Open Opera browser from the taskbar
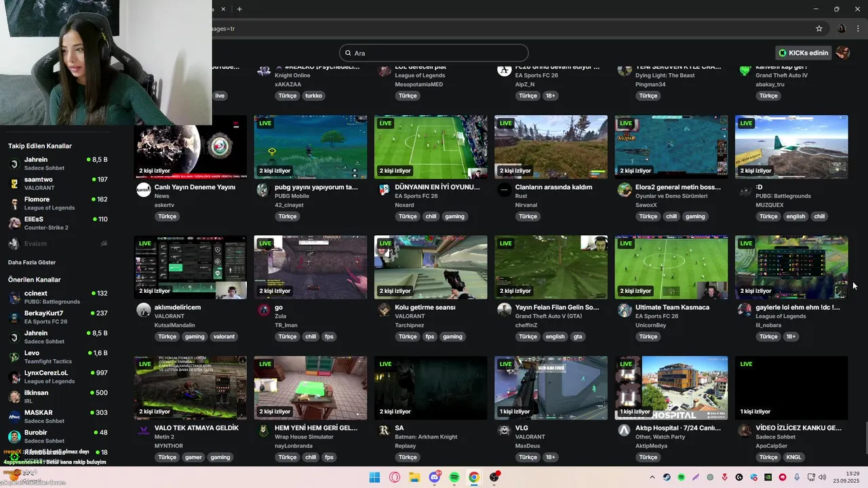 (395, 477)
